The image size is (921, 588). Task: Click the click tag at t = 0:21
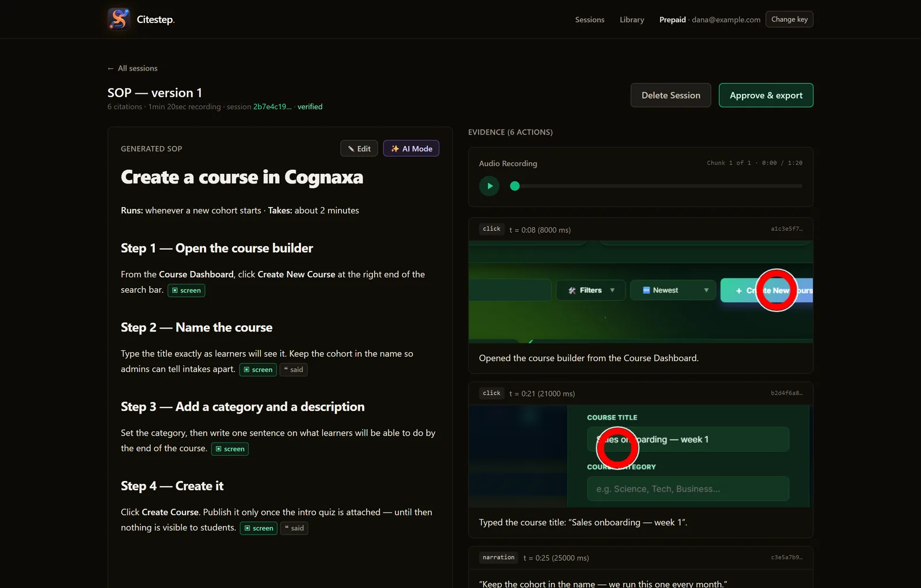coord(492,393)
